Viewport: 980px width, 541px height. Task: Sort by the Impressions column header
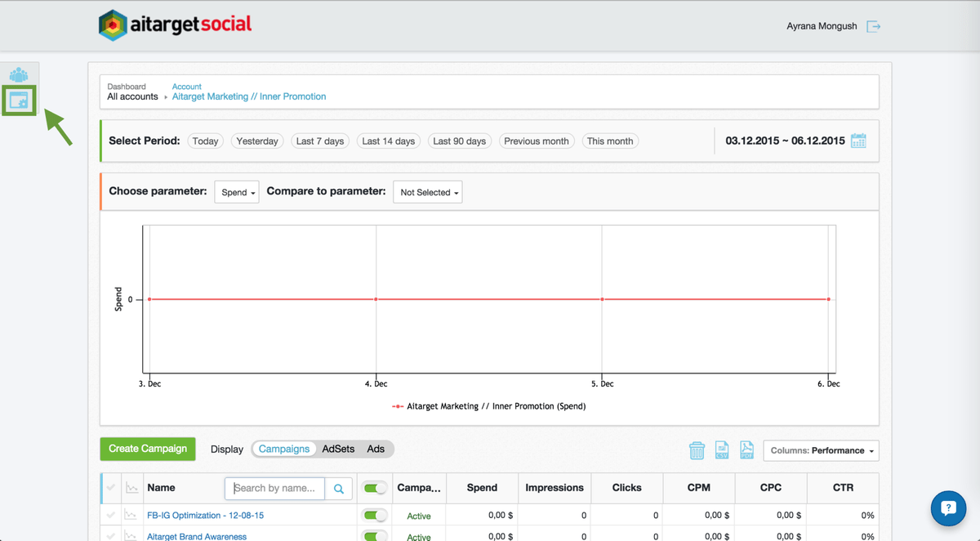pos(555,488)
